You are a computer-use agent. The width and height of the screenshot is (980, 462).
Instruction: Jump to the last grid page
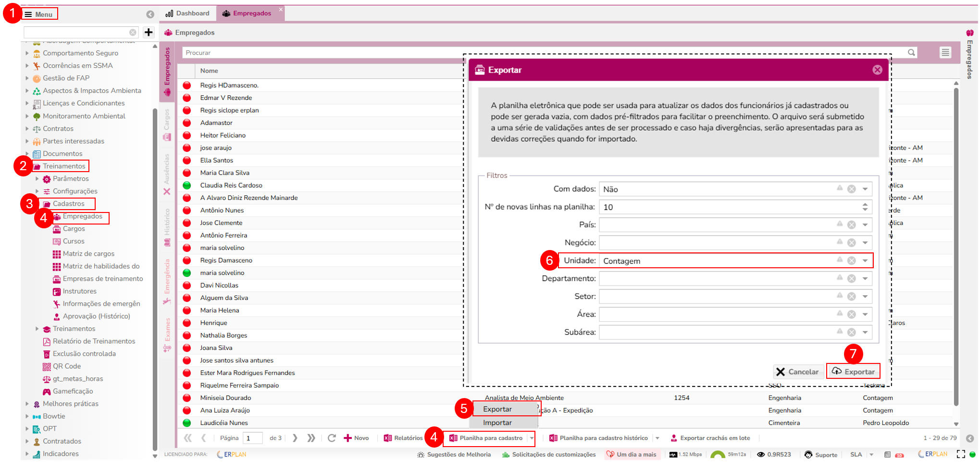click(311, 438)
